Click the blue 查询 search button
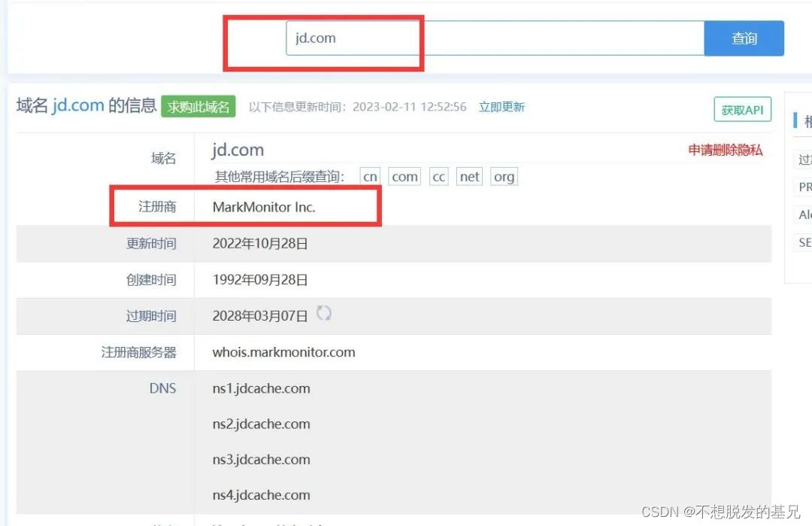This screenshot has width=812, height=526. (x=744, y=38)
